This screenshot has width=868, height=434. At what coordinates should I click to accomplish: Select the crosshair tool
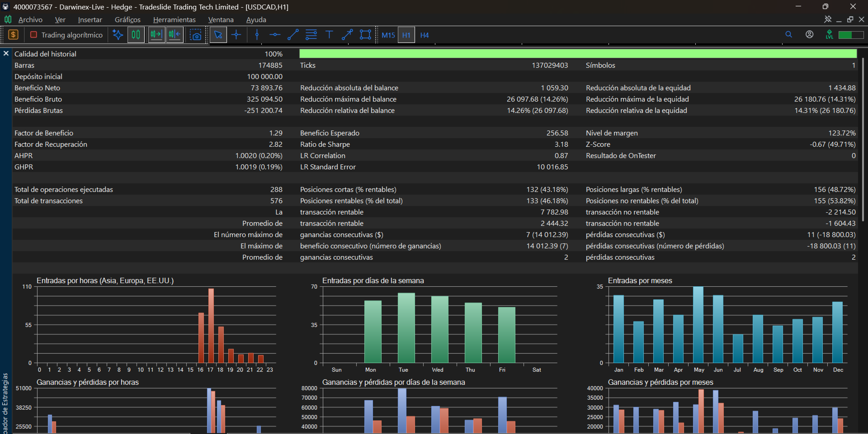coord(236,35)
